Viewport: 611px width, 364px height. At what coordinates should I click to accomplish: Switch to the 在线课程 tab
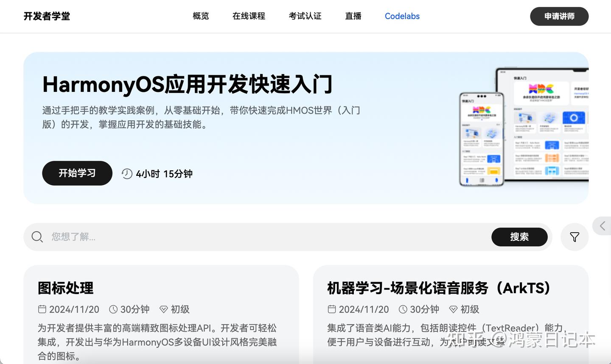pos(249,16)
